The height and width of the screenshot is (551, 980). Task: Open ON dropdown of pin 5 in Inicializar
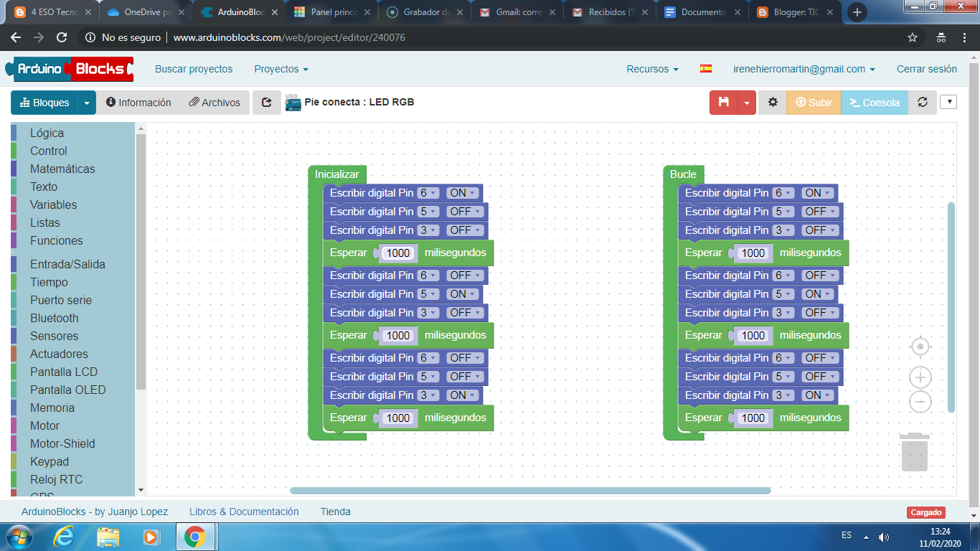pos(463,294)
